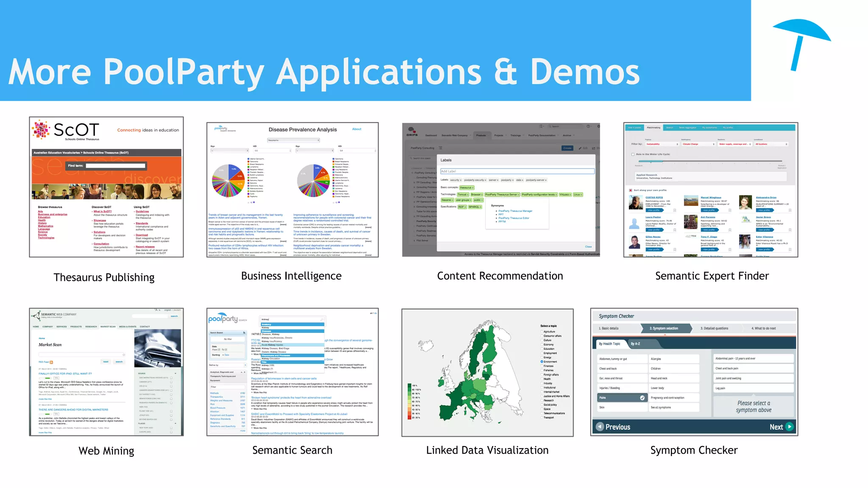Select the Environment radio button on the topic list

[542, 362]
